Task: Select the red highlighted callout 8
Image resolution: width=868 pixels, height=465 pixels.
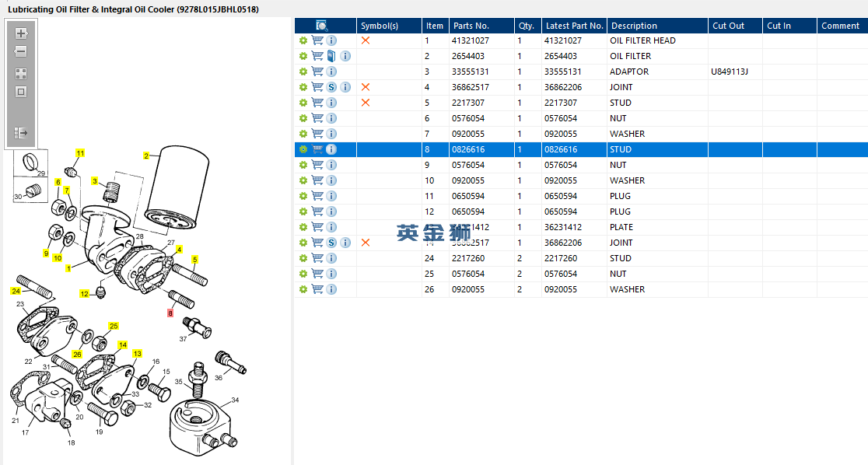Action: coord(170,313)
